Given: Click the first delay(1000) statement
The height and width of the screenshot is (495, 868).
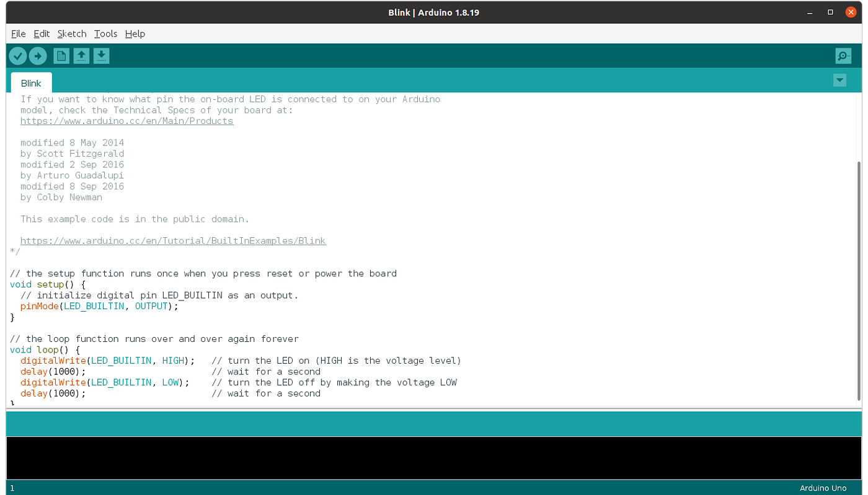Looking at the screenshot, I should [x=53, y=371].
